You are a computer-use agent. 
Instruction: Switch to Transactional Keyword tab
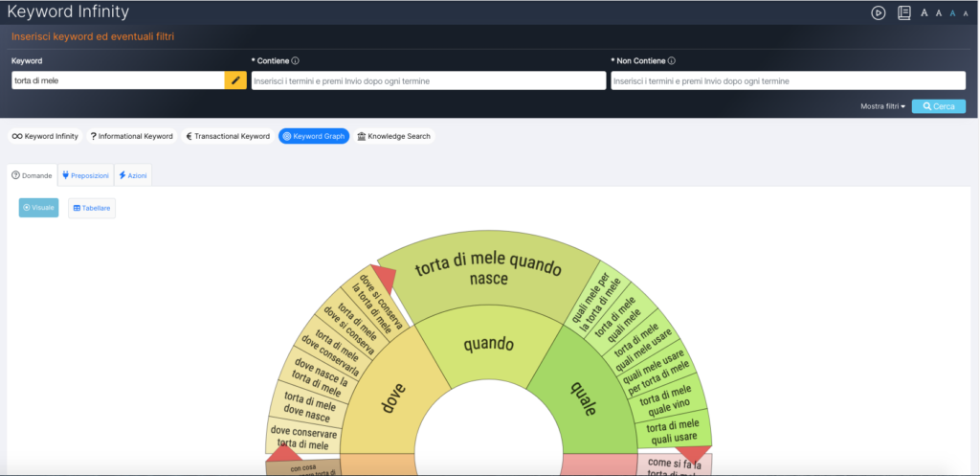228,136
